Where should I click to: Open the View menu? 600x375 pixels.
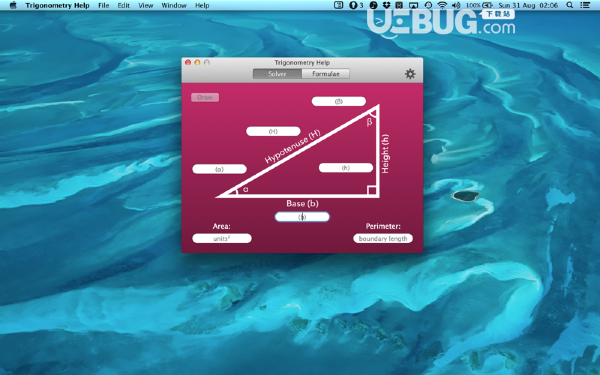pyautogui.click(x=145, y=5)
